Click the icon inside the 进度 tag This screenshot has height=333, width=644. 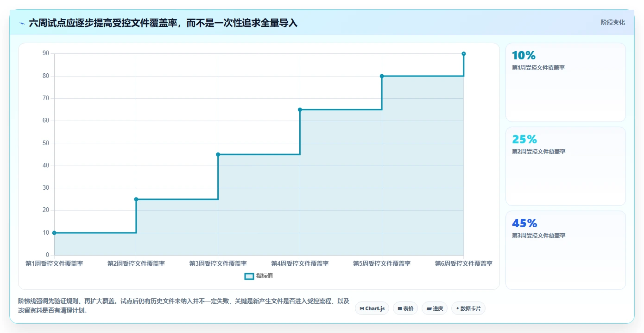[x=429, y=309]
